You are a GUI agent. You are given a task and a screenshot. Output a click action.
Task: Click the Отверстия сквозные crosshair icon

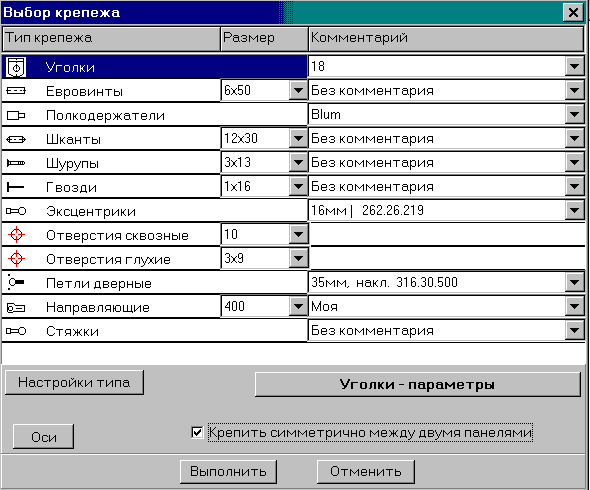(16, 234)
